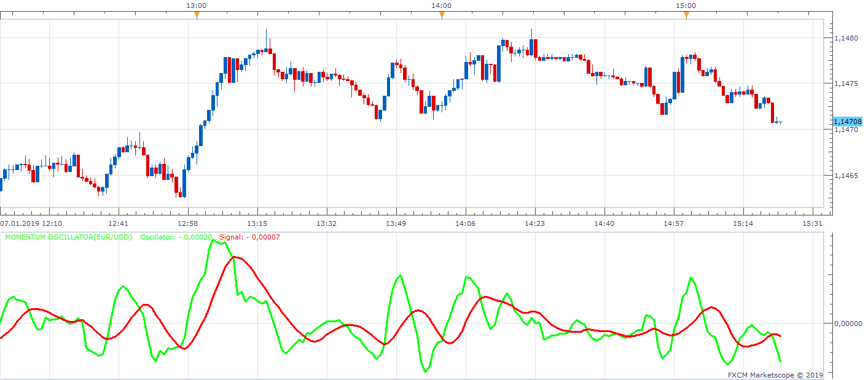Image resolution: width=868 pixels, height=380 pixels.
Task: Click the orange marker under 15:00
Action: 686,15
